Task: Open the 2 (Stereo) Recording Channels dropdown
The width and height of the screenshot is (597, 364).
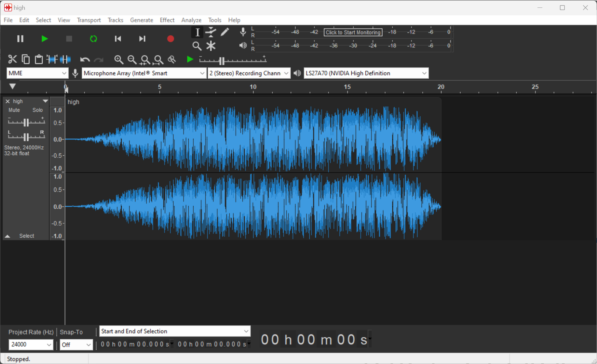Action: (x=249, y=73)
